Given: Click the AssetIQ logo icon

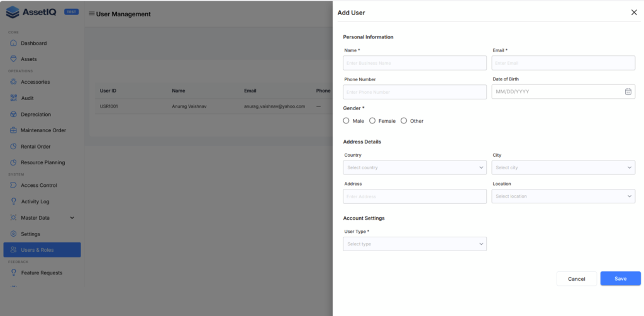Looking at the screenshot, I should pyautogui.click(x=13, y=13).
